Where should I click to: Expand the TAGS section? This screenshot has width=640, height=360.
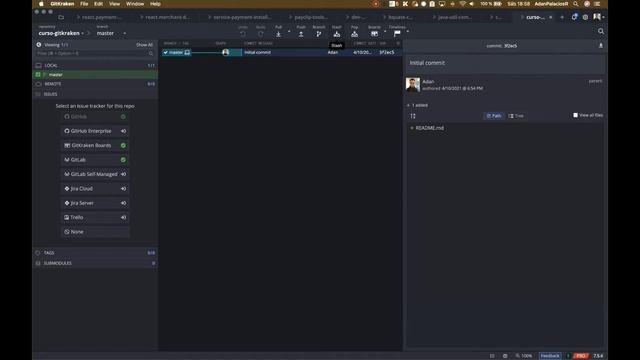(x=95, y=253)
